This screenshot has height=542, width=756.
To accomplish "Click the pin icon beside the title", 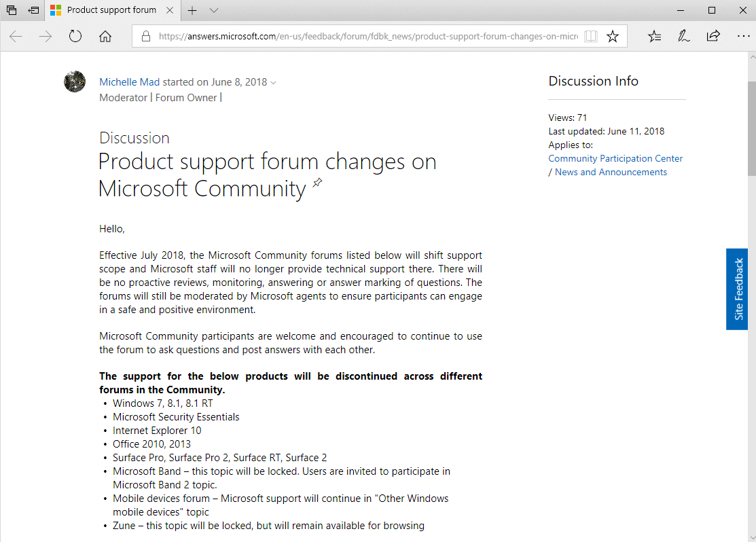I will pyautogui.click(x=317, y=183).
